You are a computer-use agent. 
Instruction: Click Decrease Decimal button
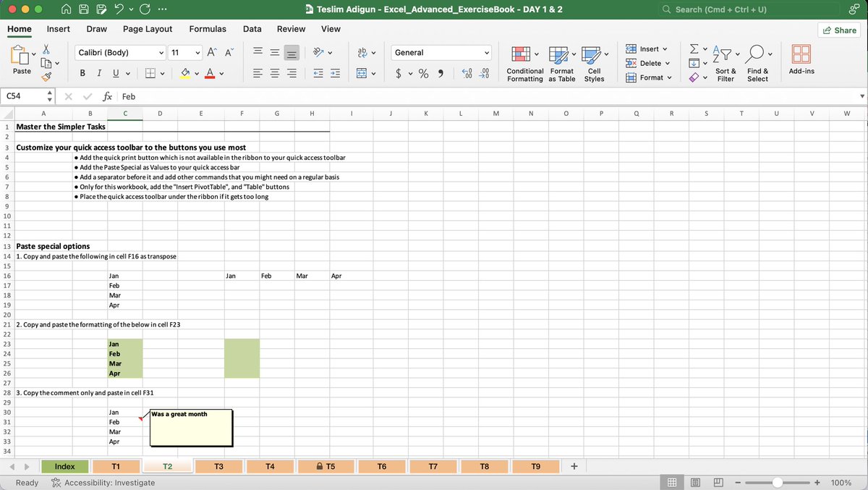pos(485,73)
